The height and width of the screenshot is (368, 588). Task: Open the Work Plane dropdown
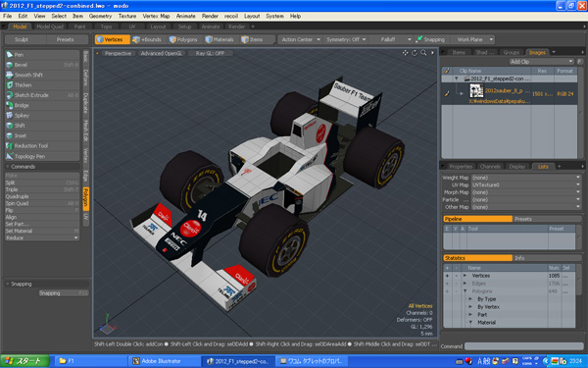coord(473,39)
